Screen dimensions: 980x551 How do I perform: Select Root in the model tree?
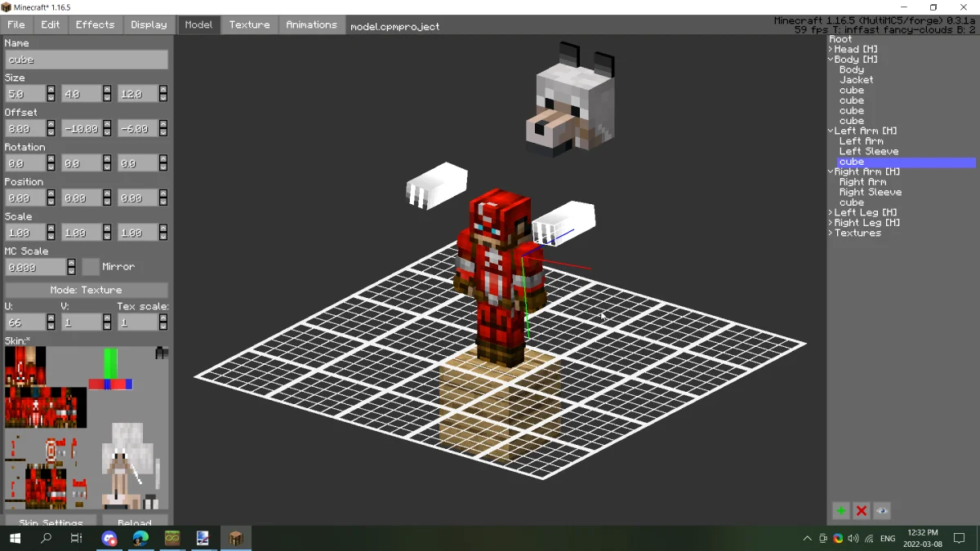pyautogui.click(x=840, y=39)
